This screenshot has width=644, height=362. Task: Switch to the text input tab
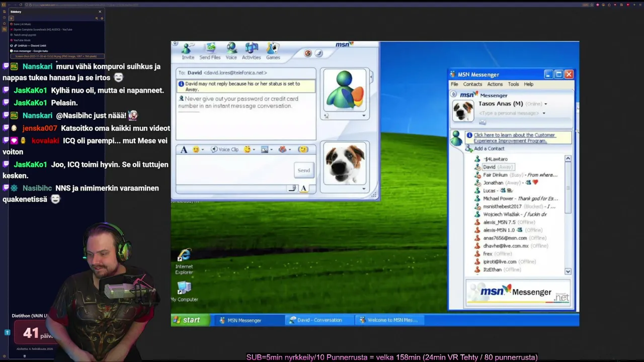coord(304,188)
